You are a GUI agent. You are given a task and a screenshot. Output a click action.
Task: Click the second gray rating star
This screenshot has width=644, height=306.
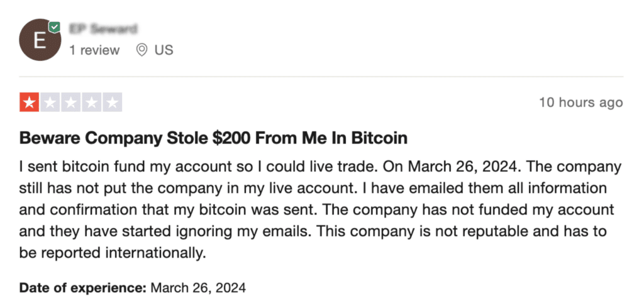tap(50, 102)
